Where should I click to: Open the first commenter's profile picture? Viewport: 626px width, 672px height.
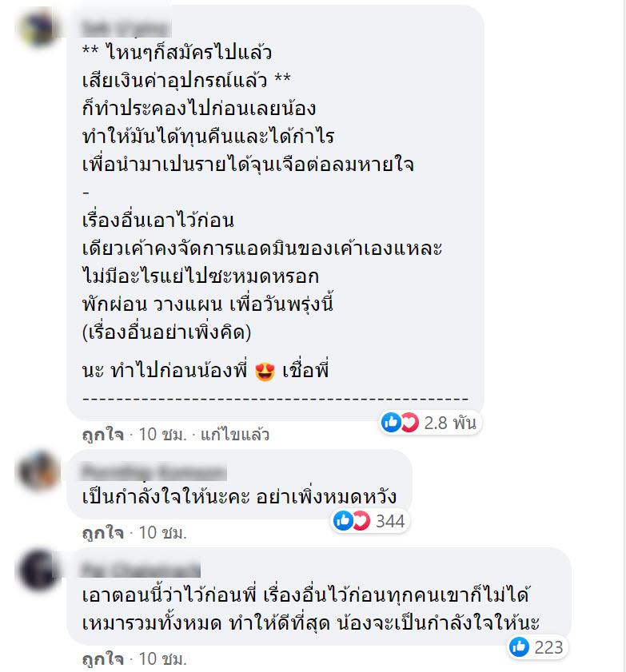(38, 28)
